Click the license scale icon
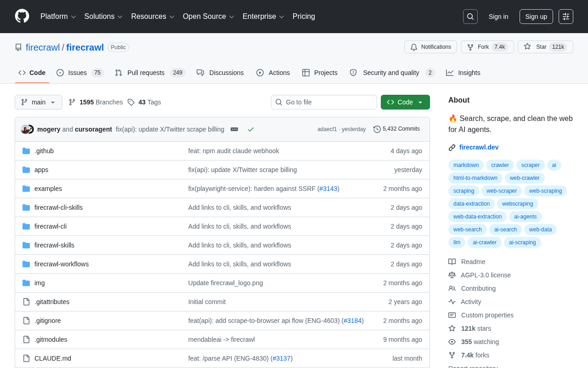The height and width of the screenshot is (368, 588). pyautogui.click(x=452, y=275)
